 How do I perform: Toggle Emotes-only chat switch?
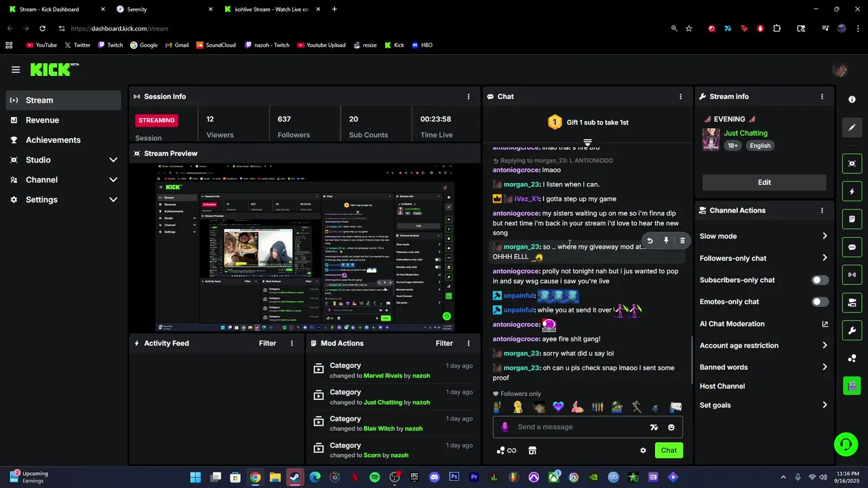tap(820, 302)
